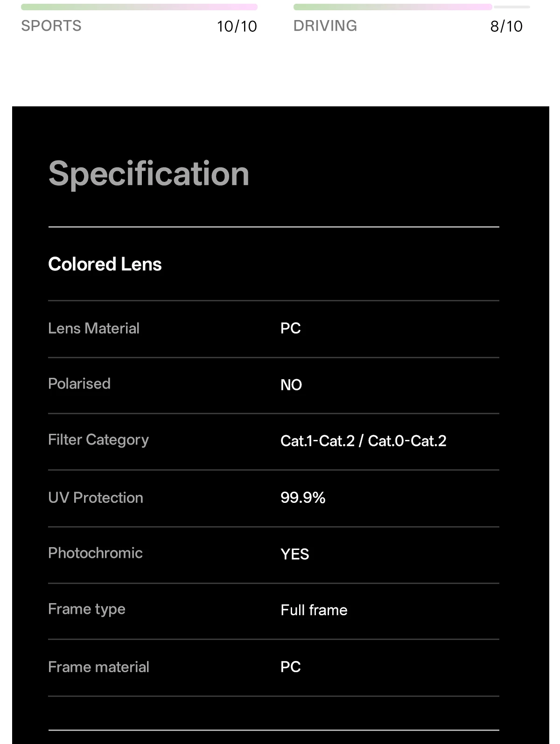Click the Lens Material row label
The height and width of the screenshot is (744, 560).
point(94,328)
